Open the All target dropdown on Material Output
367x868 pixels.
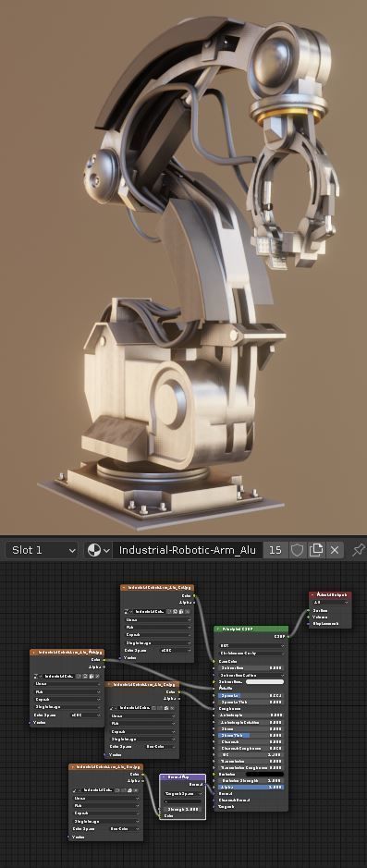pos(330,603)
